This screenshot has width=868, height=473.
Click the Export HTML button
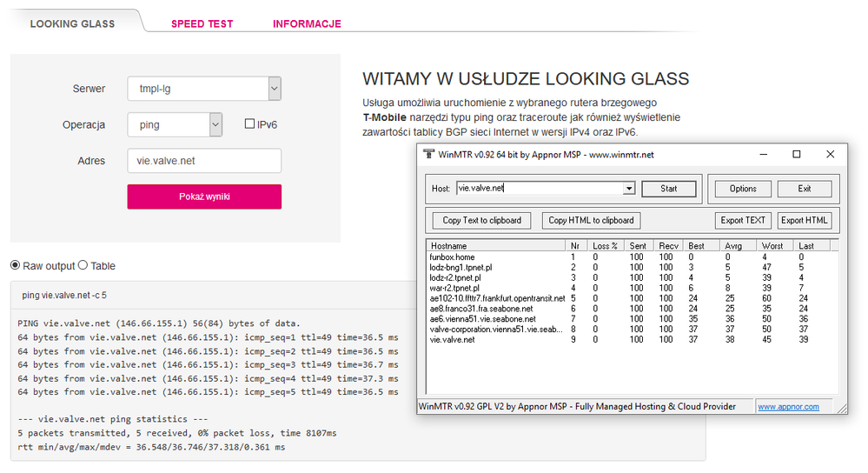(805, 221)
